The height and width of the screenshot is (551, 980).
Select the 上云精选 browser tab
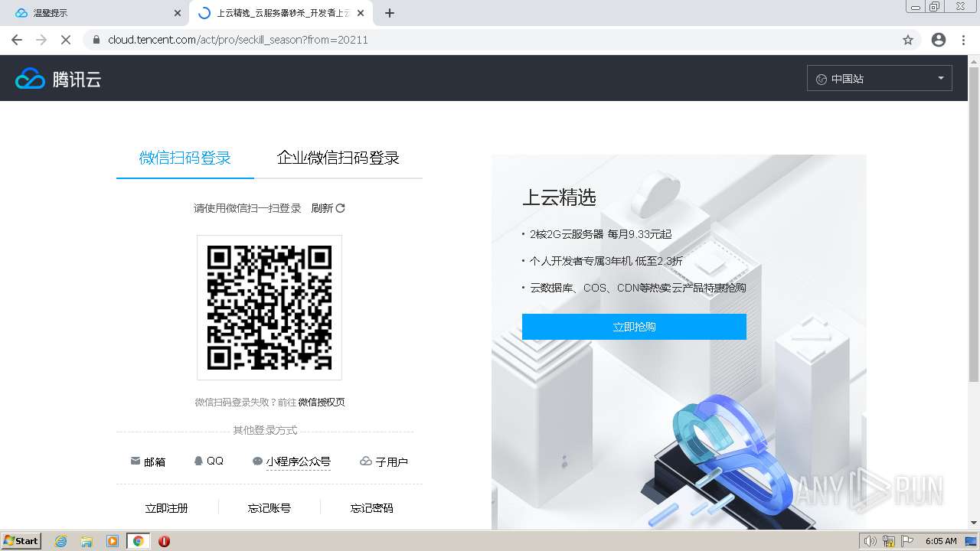coord(281,13)
